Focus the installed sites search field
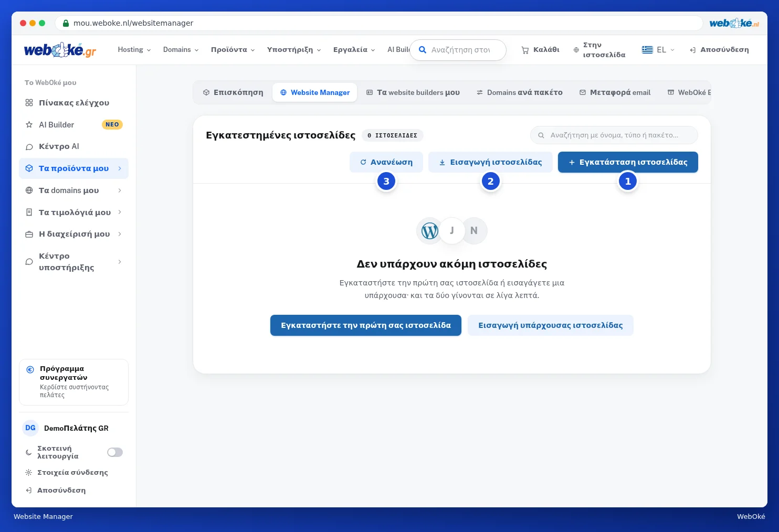The width and height of the screenshot is (779, 532). [x=614, y=135]
